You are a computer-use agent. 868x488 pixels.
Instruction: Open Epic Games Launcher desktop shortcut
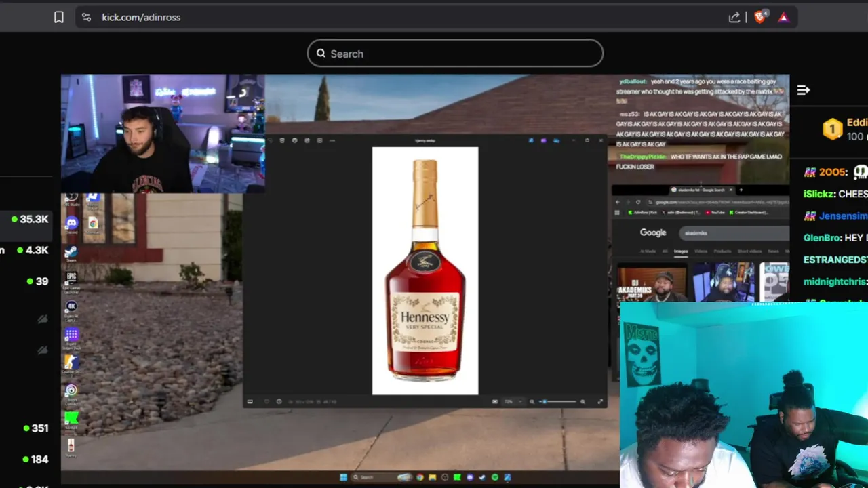pos(71,281)
